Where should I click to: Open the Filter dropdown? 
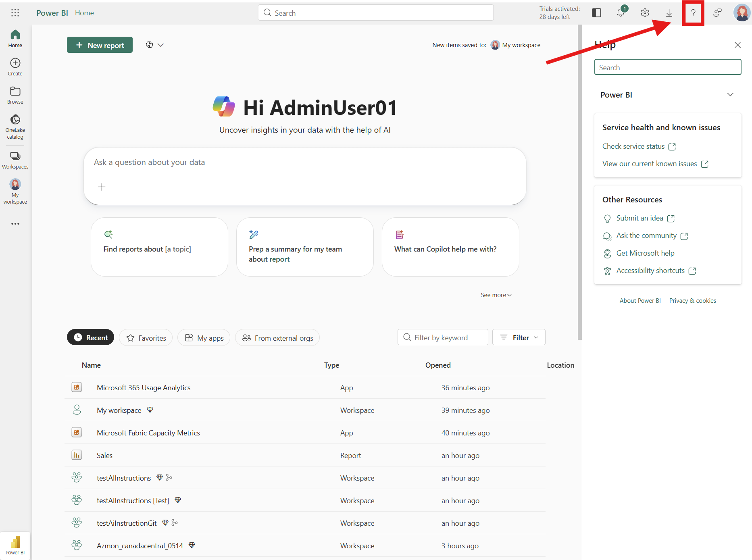point(519,337)
